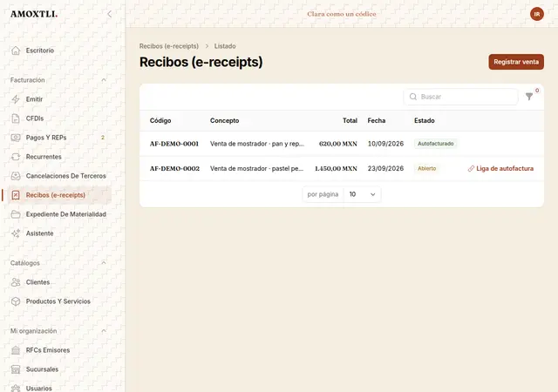Viewport: 558px width, 392px height.
Task: Click the Recibos (e-receipts) receipt icon
Action: pos(16,195)
